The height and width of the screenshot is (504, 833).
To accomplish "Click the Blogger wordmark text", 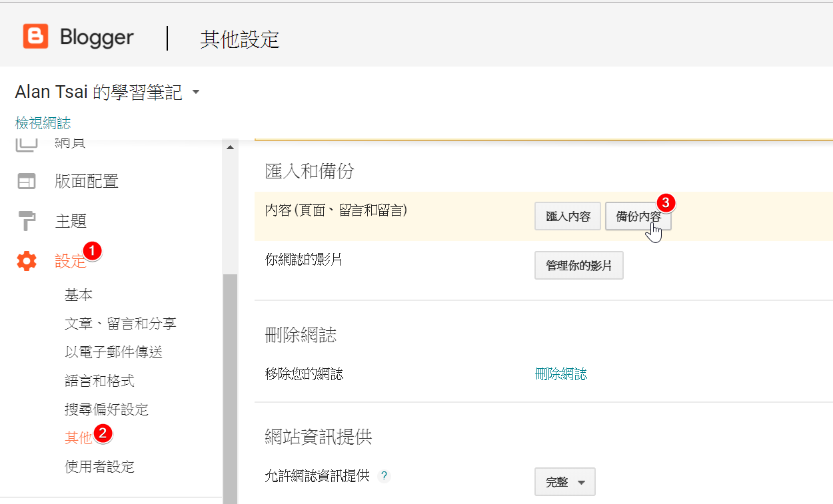I will (x=97, y=37).
